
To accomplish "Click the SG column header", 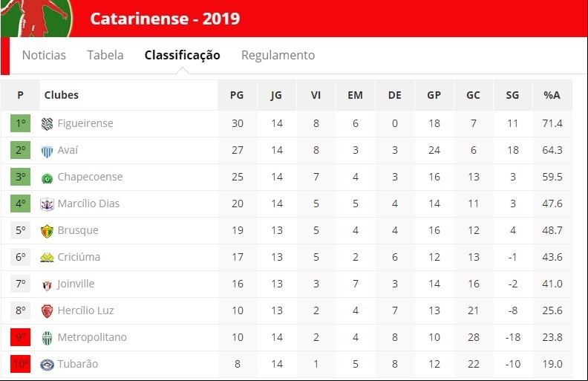I will (512, 95).
